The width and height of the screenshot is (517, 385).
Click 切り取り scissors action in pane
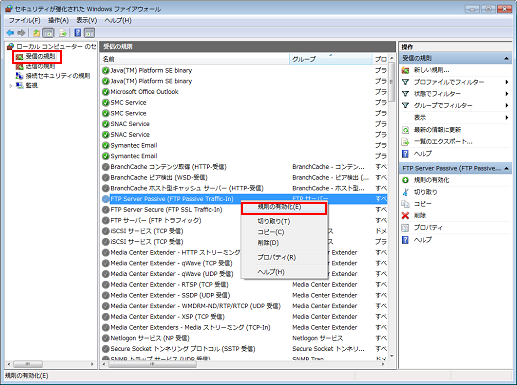425,192
